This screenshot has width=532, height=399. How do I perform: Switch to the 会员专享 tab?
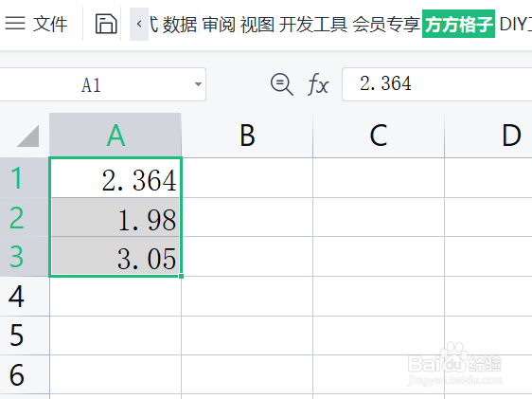(386, 25)
